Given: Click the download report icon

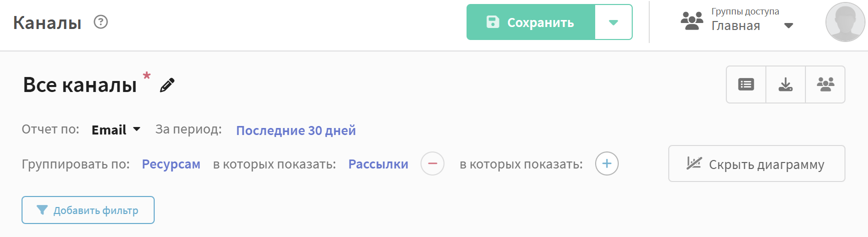Looking at the screenshot, I should 785,84.
